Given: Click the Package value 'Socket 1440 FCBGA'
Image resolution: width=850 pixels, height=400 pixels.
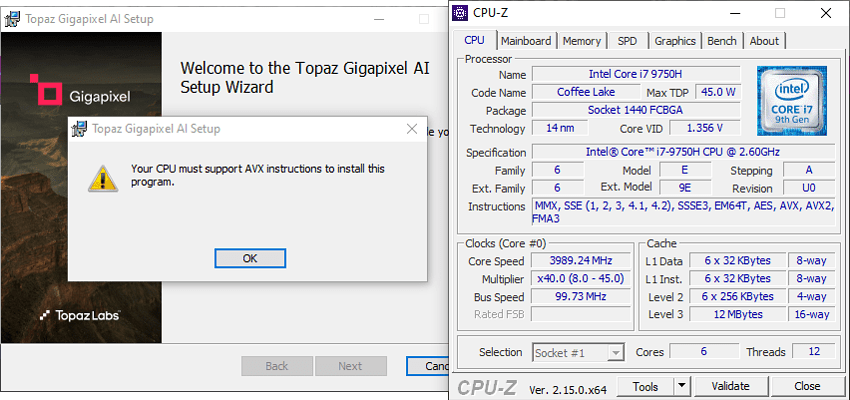Looking at the screenshot, I should (x=636, y=110).
